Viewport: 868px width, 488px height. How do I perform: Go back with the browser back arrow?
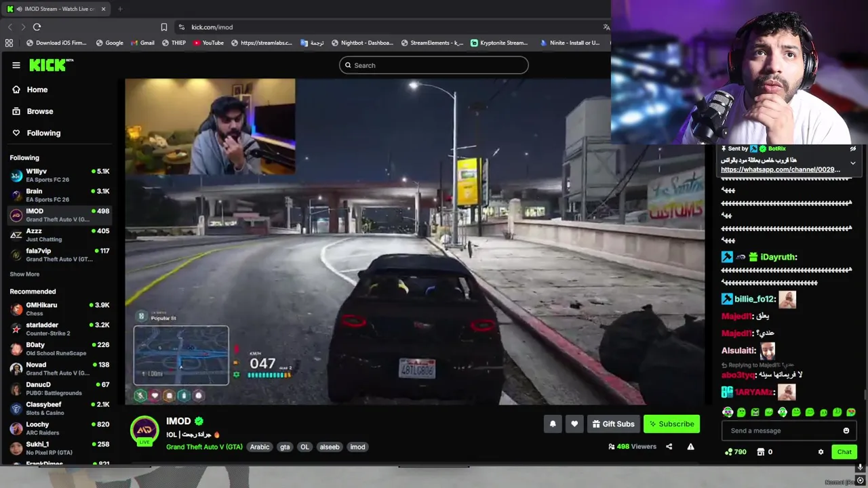tap(9, 27)
